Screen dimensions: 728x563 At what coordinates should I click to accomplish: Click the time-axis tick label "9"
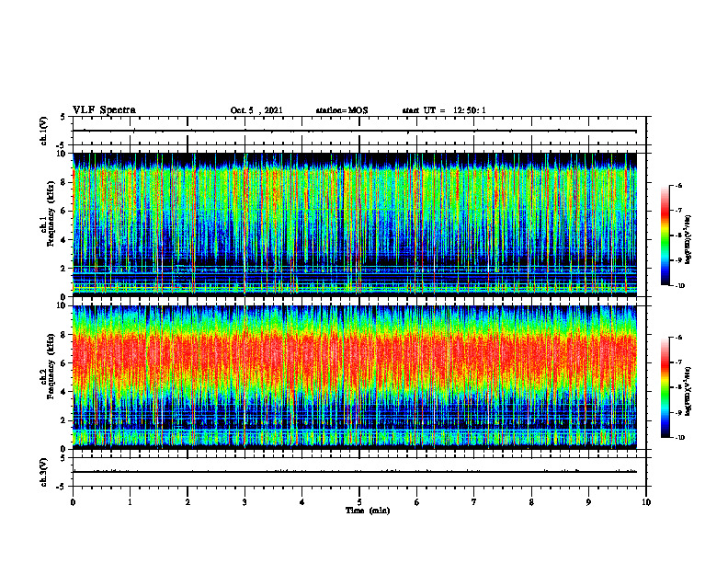tap(588, 502)
